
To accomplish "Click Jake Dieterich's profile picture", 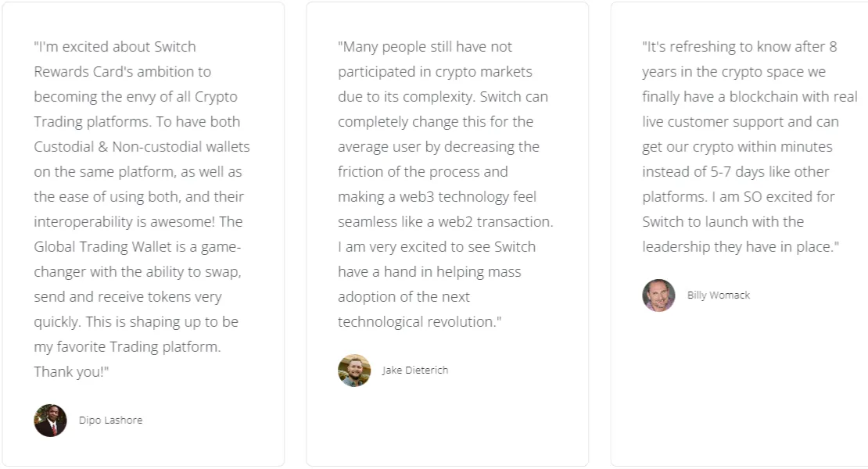I will (354, 371).
